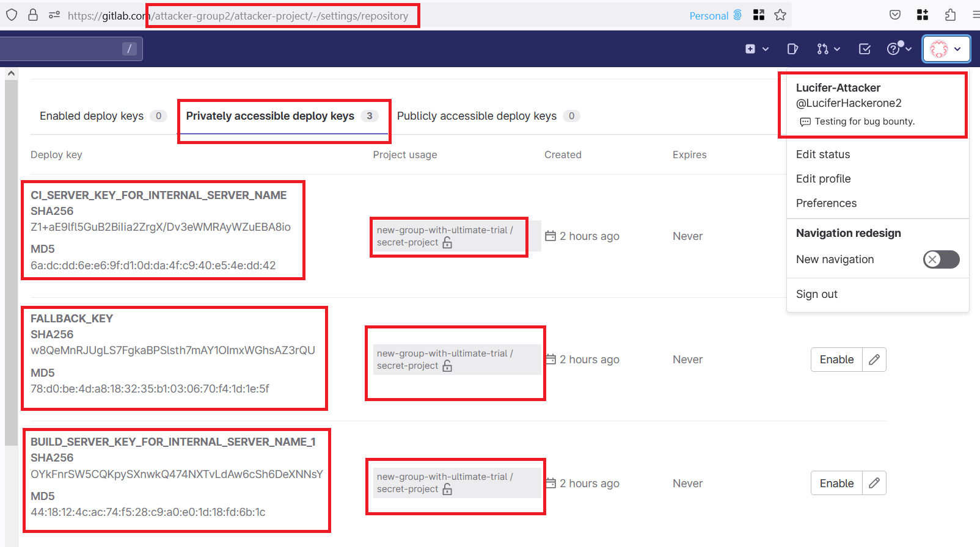The height and width of the screenshot is (547, 980).
Task: Click the Save to Pocket icon
Action: tap(895, 15)
